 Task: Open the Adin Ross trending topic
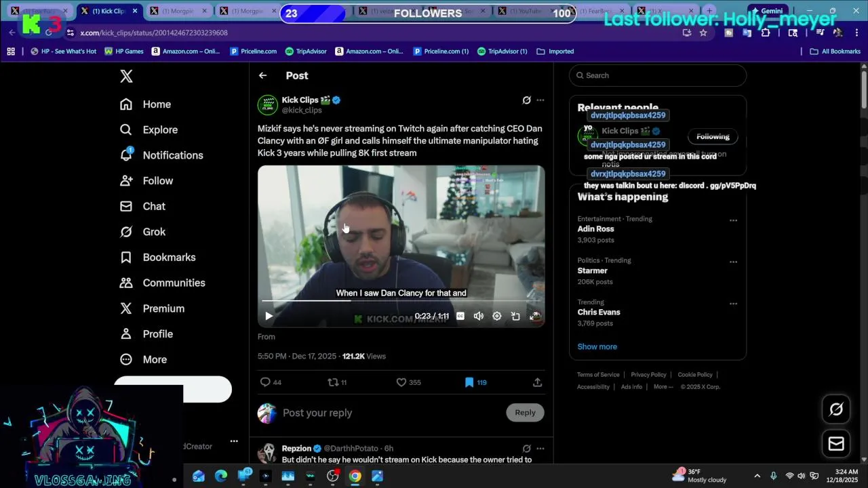click(x=595, y=229)
